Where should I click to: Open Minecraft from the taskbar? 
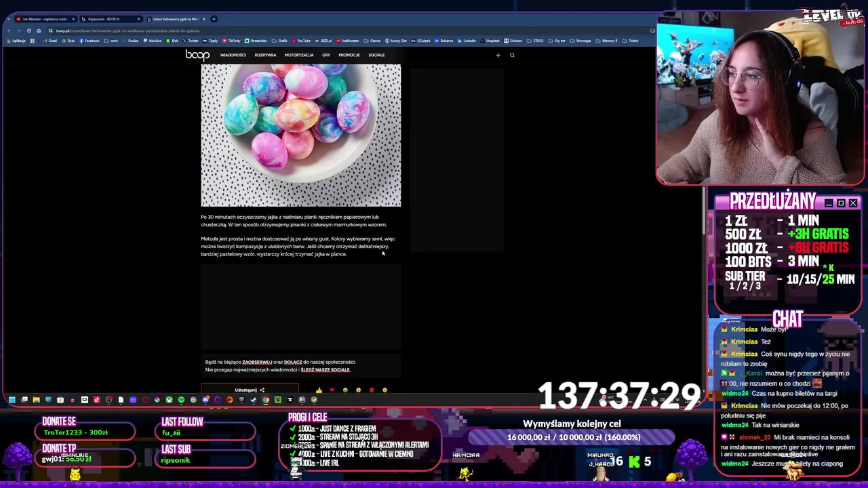[278, 400]
